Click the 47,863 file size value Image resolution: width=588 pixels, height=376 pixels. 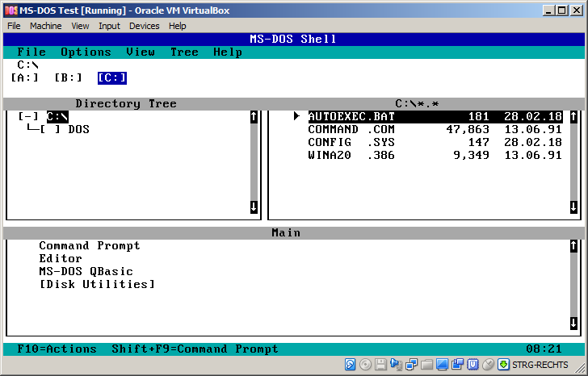click(468, 130)
